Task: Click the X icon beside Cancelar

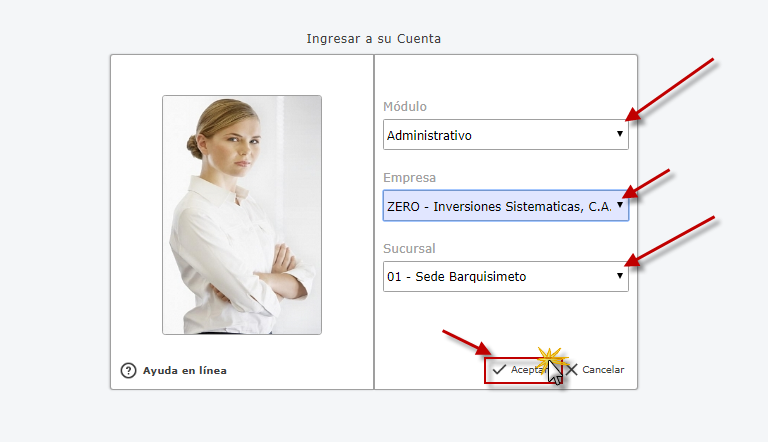Action: click(571, 370)
